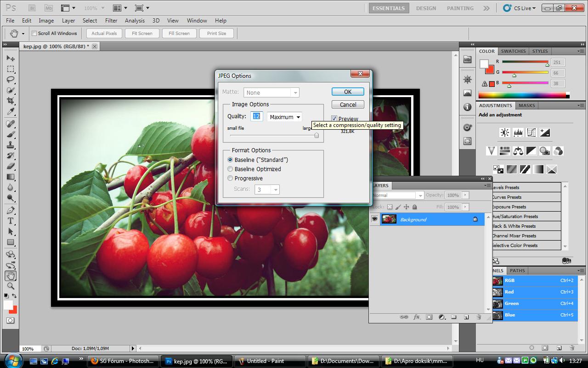Confirm JPEG Options with OK
This screenshot has height=368, width=588.
point(348,92)
